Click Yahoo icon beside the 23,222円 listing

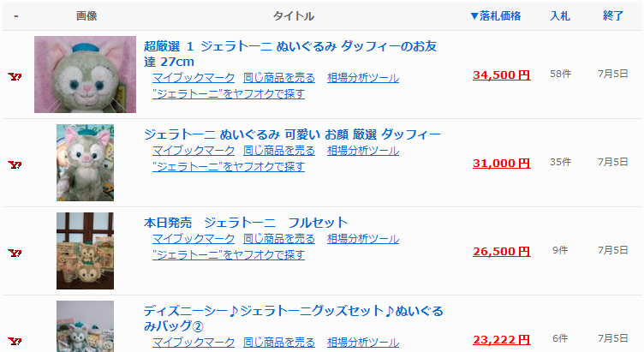(x=15, y=341)
